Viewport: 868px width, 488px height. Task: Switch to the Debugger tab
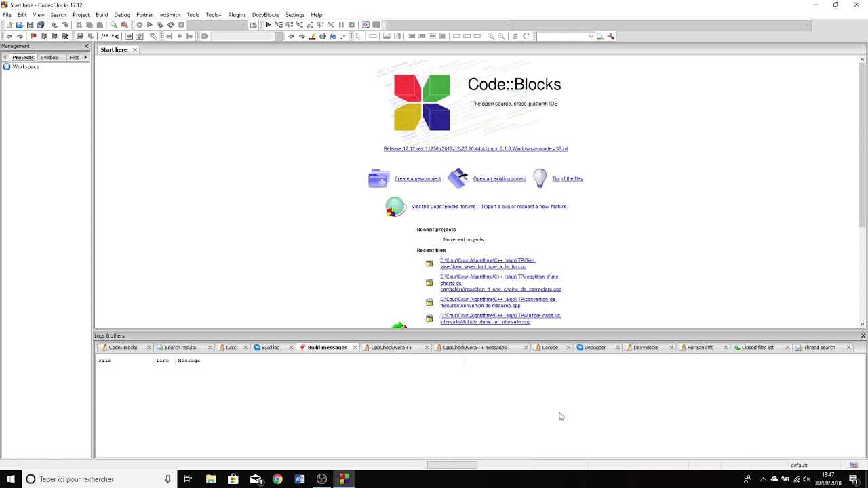pos(595,347)
